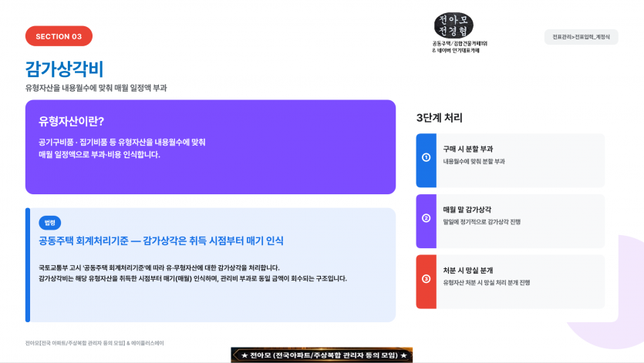Click the line starting 감가상각비는 해당 유형자산을
644x363 pixels.
click(x=193, y=278)
